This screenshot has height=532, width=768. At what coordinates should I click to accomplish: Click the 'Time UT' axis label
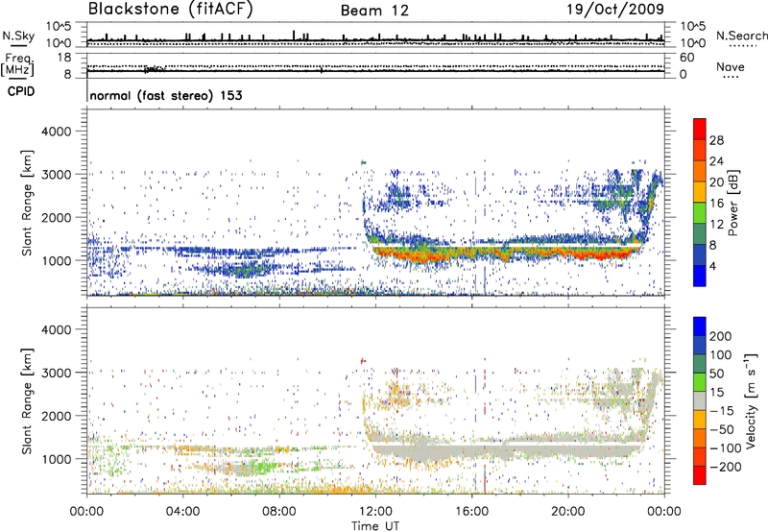pyautogui.click(x=375, y=526)
